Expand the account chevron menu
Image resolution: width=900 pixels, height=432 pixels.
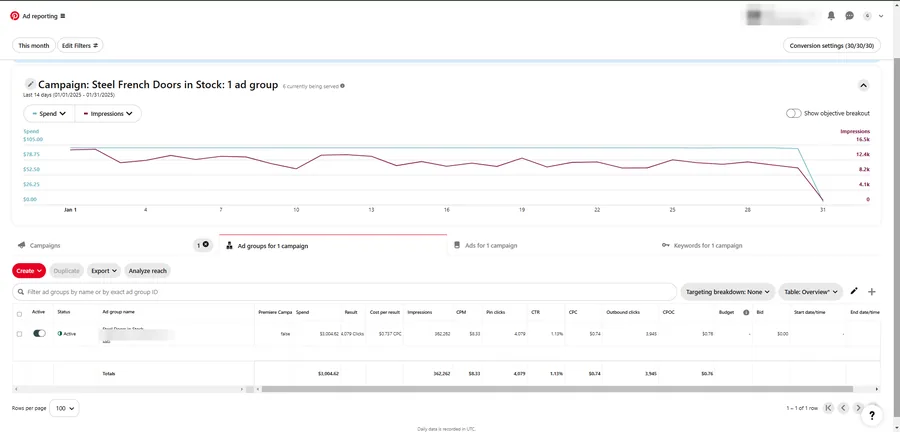click(881, 16)
